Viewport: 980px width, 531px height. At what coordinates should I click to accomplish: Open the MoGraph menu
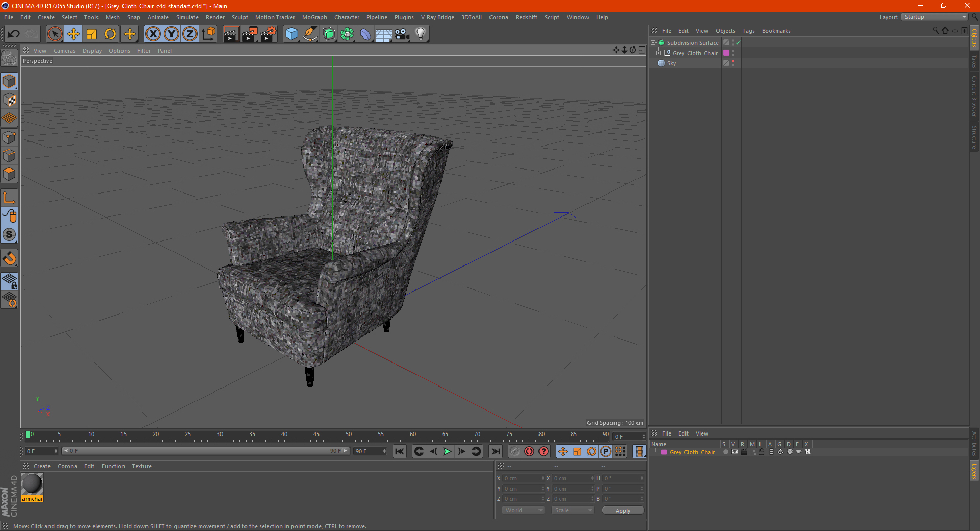click(x=314, y=17)
